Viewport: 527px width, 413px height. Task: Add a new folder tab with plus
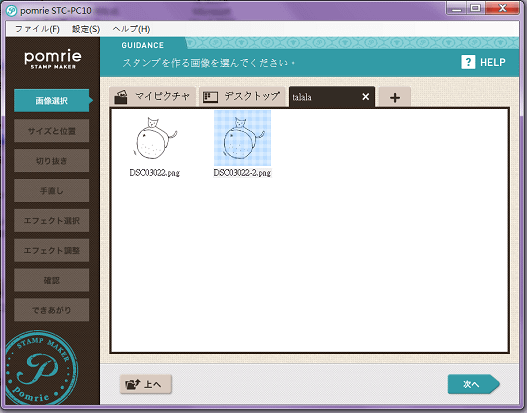(x=395, y=97)
